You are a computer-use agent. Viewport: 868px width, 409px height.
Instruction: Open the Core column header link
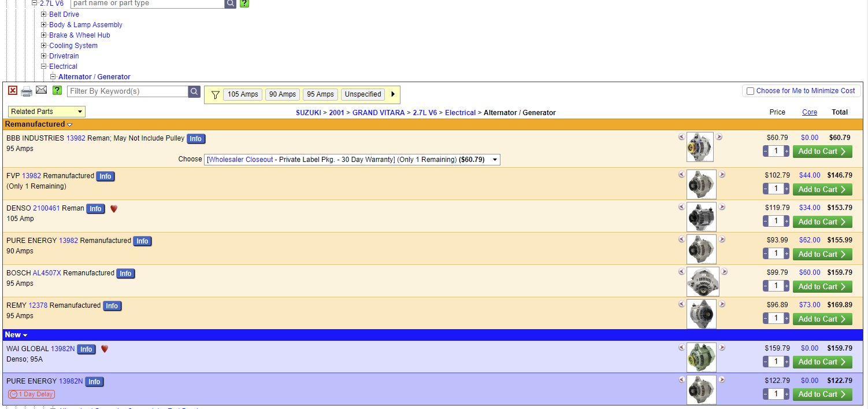[x=810, y=112]
